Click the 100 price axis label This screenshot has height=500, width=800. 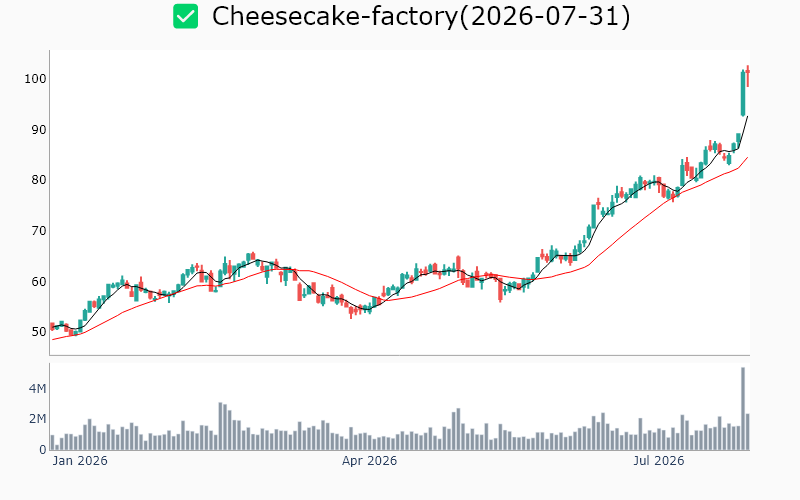click(35, 79)
